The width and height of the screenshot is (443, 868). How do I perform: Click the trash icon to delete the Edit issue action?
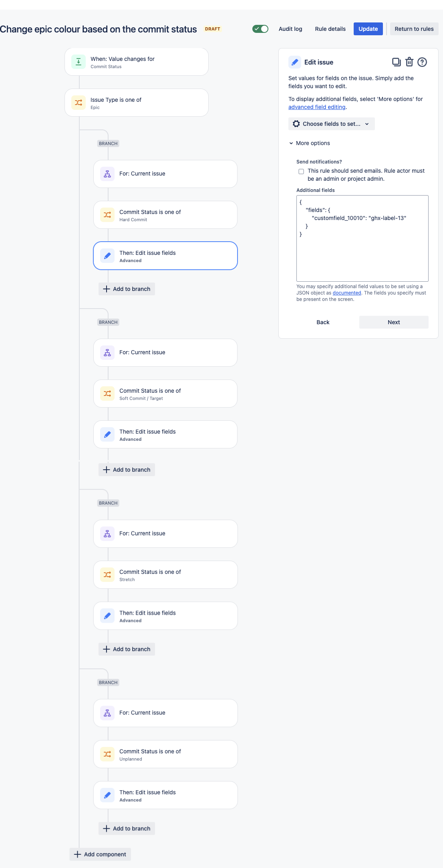click(x=409, y=62)
